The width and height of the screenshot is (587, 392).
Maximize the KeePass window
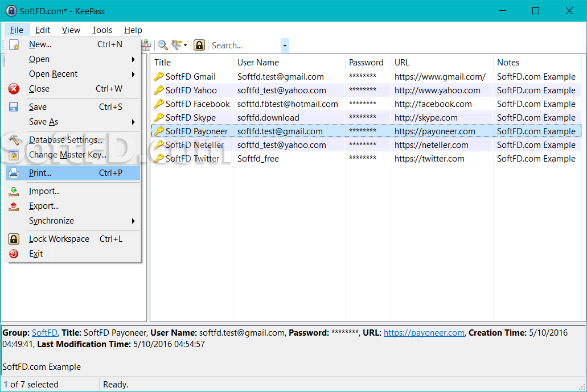point(536,11)
